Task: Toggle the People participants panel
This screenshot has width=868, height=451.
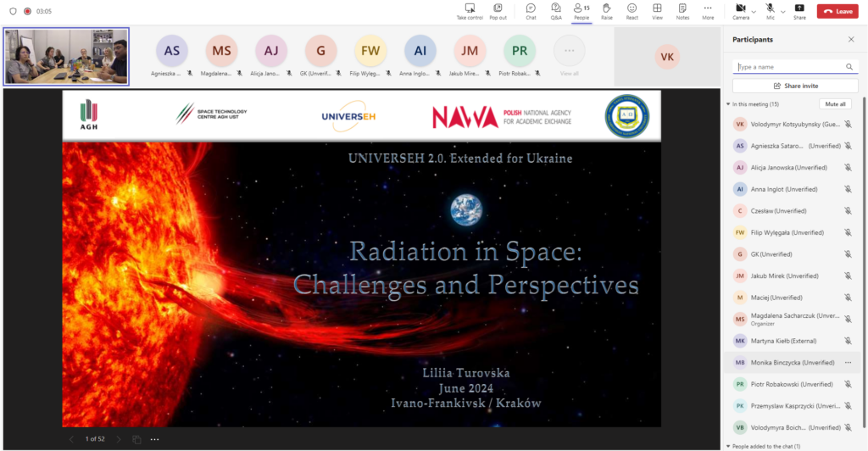Action: click(x=581, y=11)
